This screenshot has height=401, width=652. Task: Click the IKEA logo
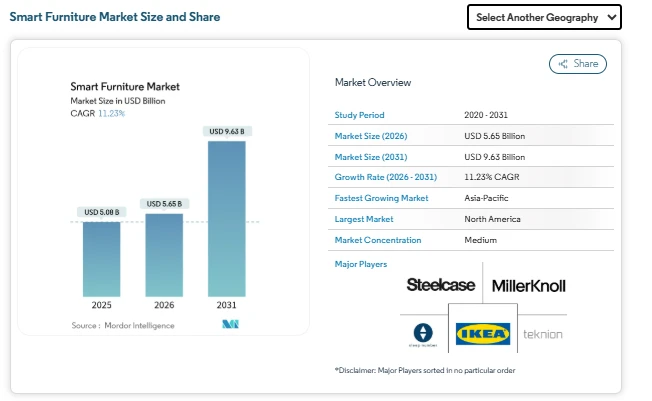(483, 334)
